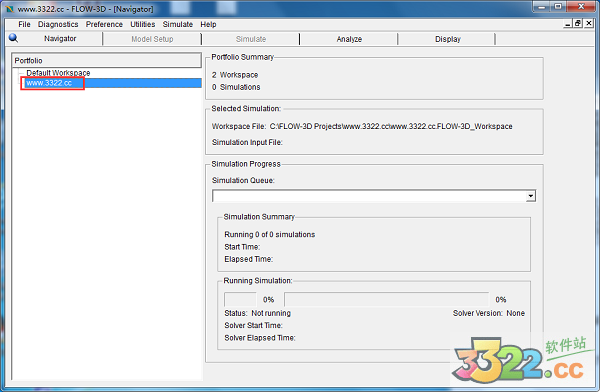600x392 pixels.
Task: Select the www.3322.cc workspace in Portfolio
Action: click(49, 83)
